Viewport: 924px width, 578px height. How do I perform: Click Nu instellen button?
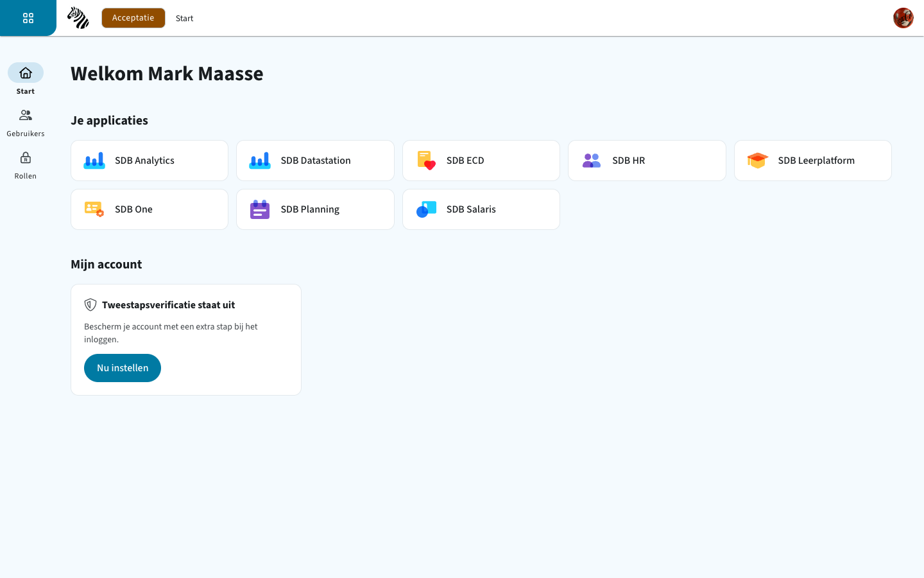[x=123, y=368]
